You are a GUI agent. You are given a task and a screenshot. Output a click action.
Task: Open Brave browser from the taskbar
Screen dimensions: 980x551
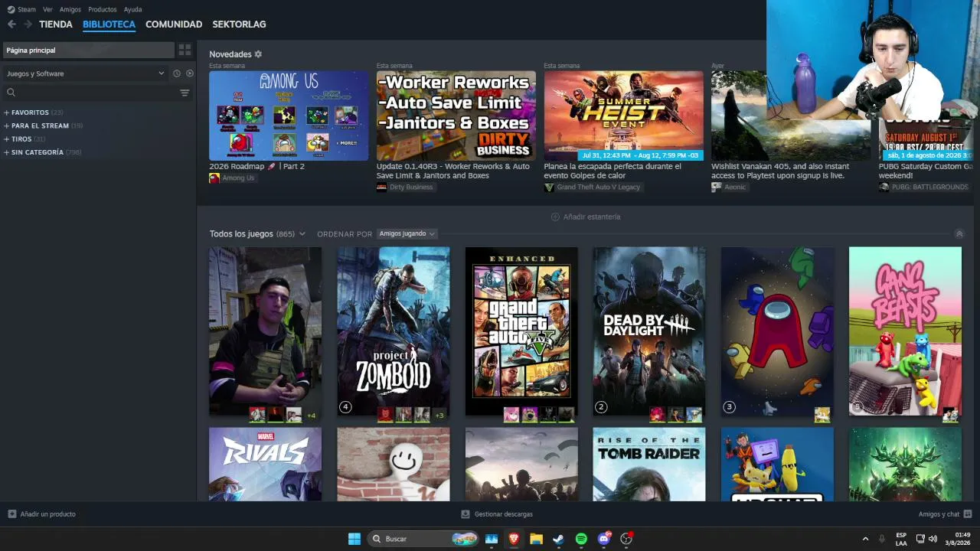[514, 539]
